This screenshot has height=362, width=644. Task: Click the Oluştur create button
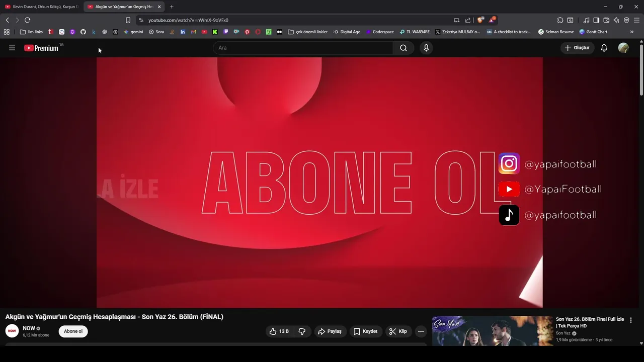pos(578,48)
